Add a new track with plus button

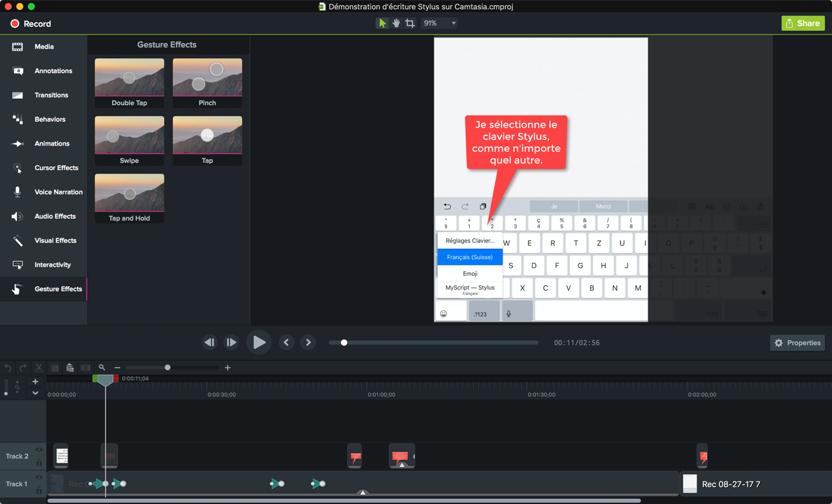tap(35, 382)
